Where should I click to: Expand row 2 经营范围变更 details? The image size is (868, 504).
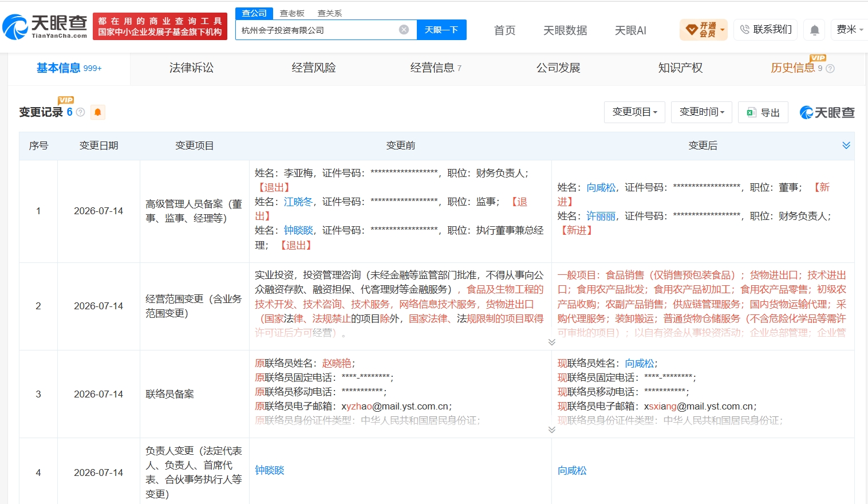tap(552, 342)
